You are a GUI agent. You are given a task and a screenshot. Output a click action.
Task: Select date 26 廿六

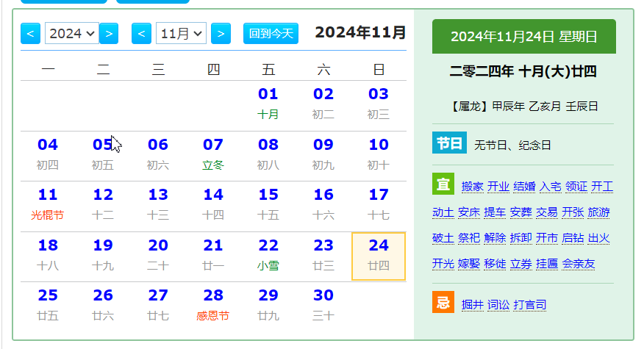point(103,305)
